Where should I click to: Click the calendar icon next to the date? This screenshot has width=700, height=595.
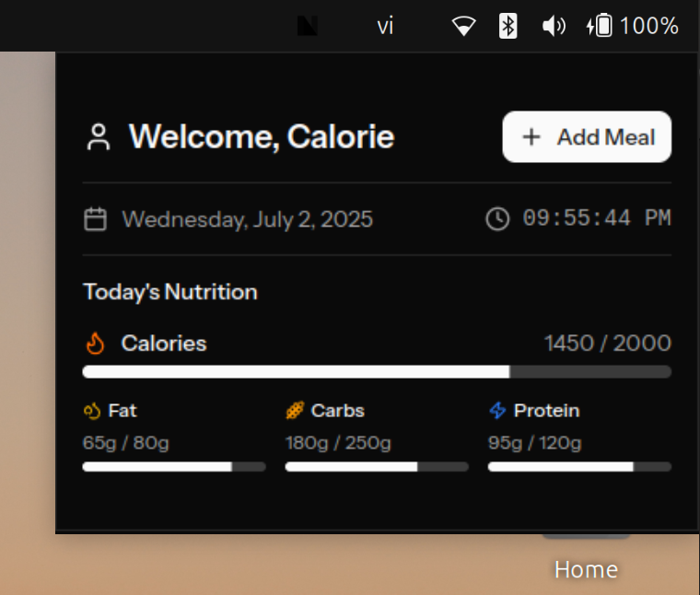(x=95, y=219)
